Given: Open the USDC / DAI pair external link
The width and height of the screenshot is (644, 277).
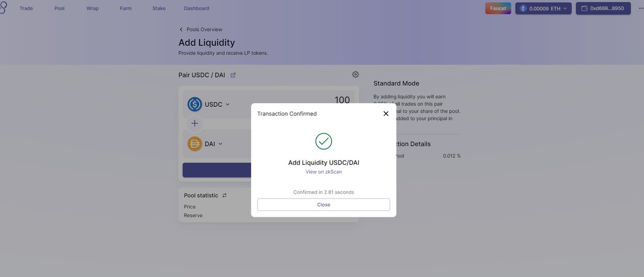Looking at the screenshot, I should click(233, 75).
